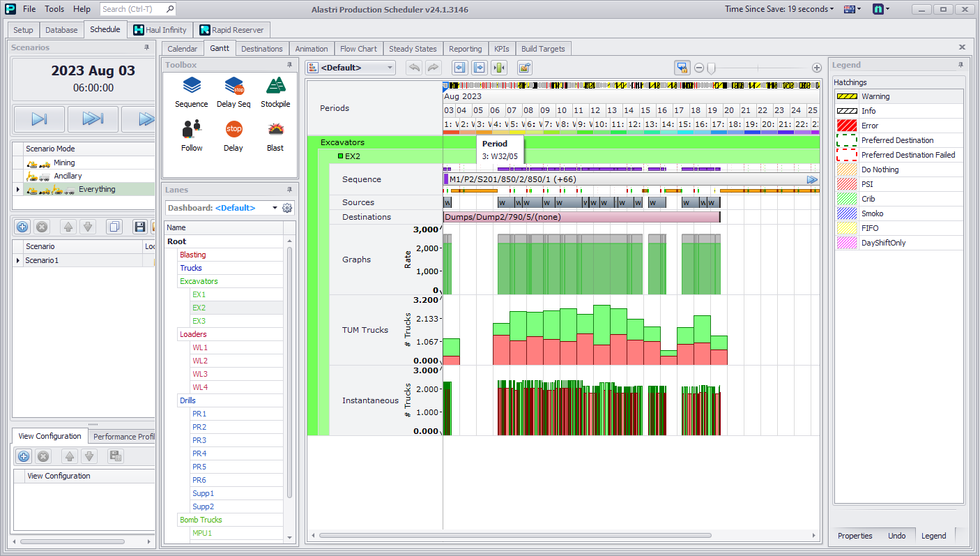This screenshot has width=980, height=556.
Task: Choose the Stockpile toolbox icon
Action: pos(275,87)
